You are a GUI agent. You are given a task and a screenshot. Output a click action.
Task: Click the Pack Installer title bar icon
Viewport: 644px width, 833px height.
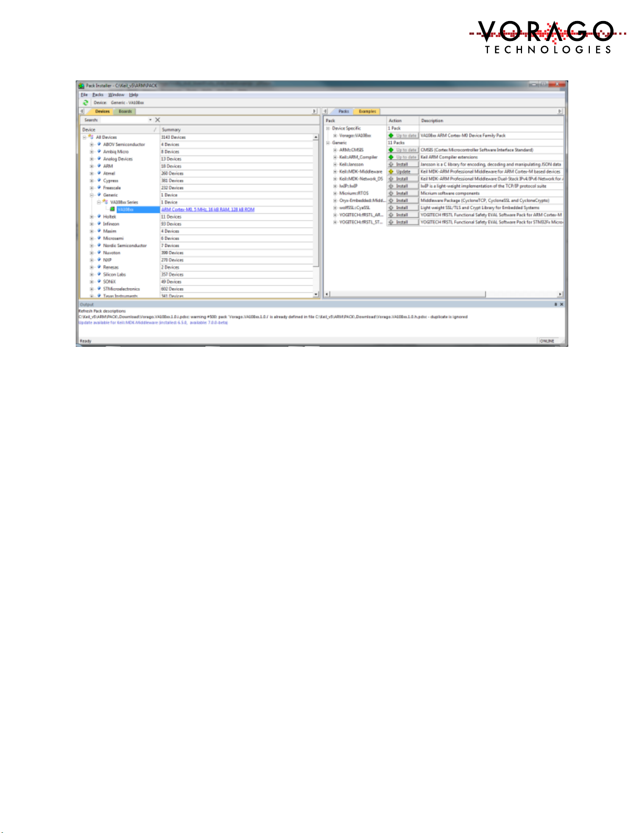click(81, 85)
